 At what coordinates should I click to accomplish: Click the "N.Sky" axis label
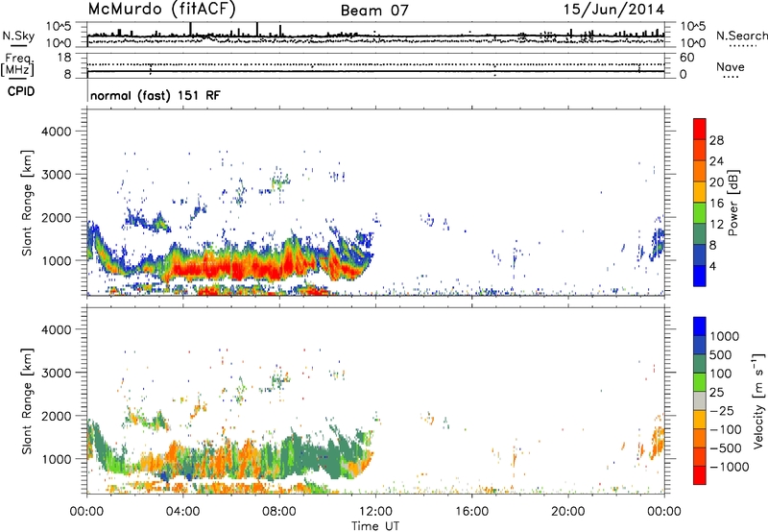18,36
